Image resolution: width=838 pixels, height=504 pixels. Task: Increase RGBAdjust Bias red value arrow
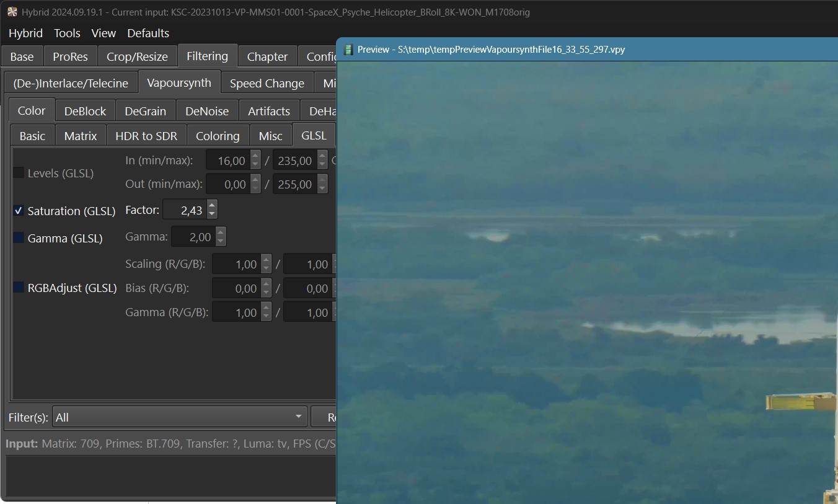(x=266, y=284)
